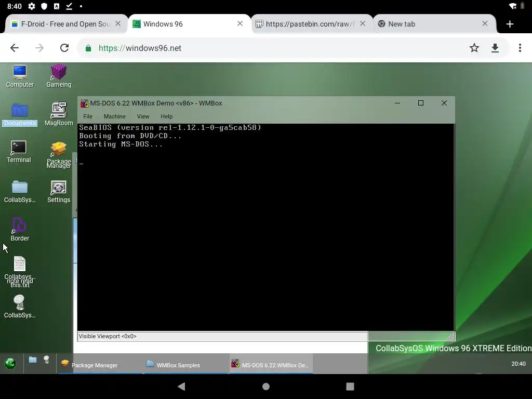This screenshot has height=399, width=532.
Task: Open the browser three-dot menu
Action: [520, 48]
